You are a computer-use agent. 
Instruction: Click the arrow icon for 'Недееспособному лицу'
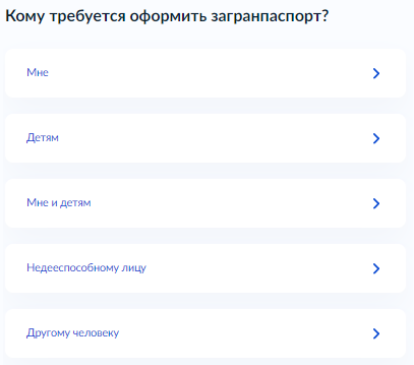376,268
